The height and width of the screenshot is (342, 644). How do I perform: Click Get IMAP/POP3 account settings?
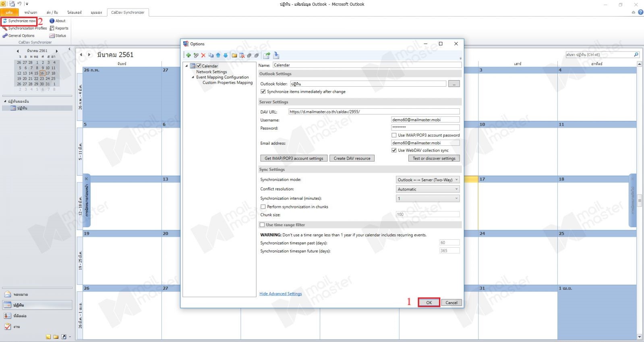point(294,158)
